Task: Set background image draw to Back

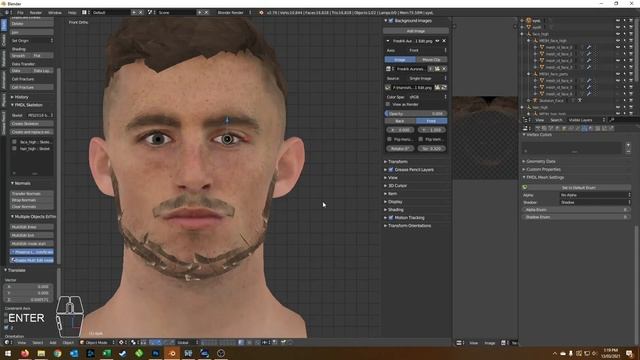Action: coord(400,121)
